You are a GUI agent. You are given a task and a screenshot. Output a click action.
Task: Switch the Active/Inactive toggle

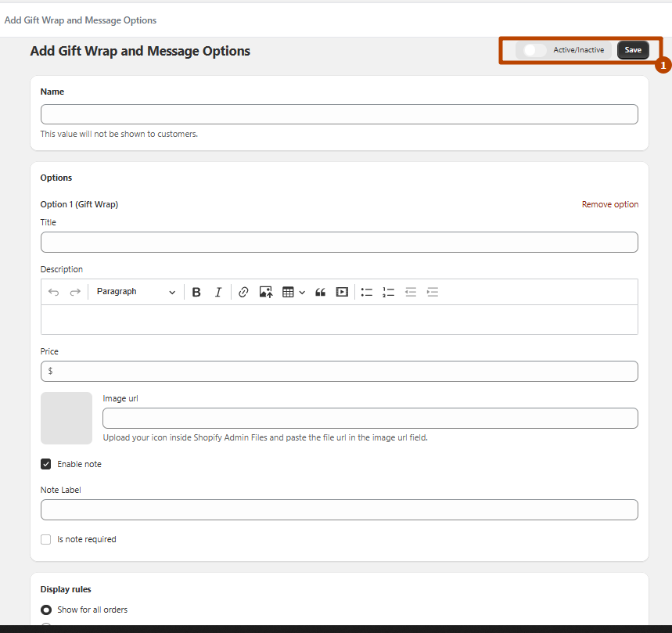coord(534,50)
